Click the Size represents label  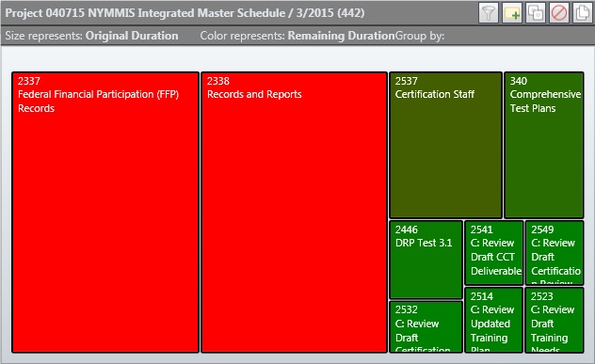pyautogui.click(x=43, y=36)
